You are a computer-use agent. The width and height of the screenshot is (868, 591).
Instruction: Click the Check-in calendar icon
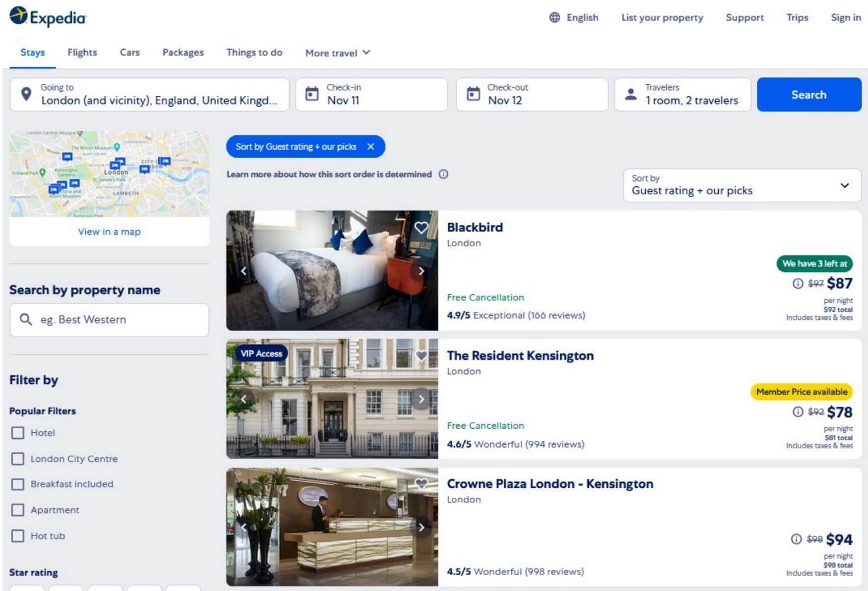click(x=311, y=94)
